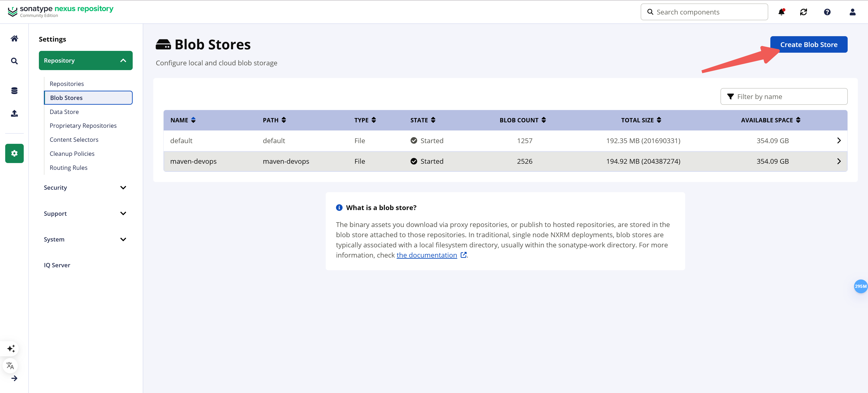This screenshot has width=868, height=393.
Task: Sort table by STATE column
Action: [423, 120]
